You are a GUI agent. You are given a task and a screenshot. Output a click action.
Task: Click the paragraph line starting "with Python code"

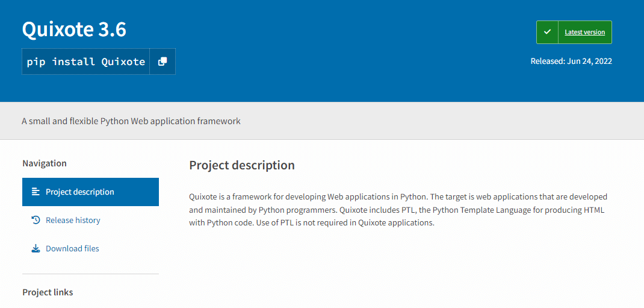pyautogui.click(x=311, y=222)
